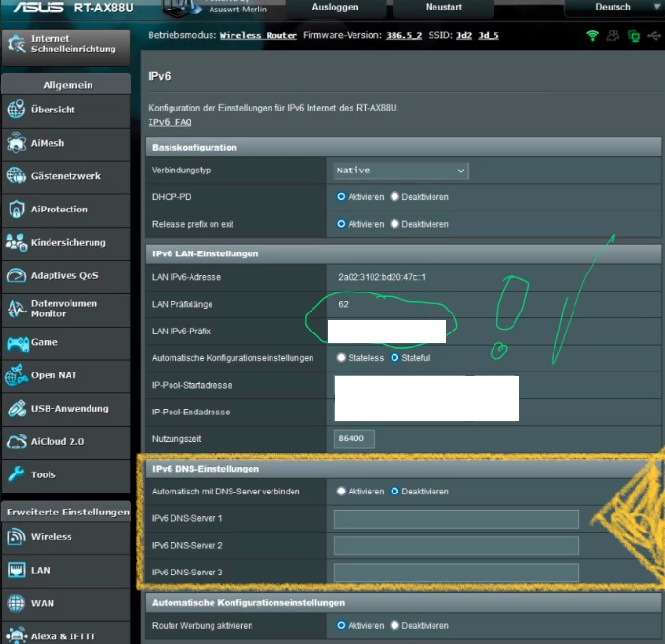Open Übersicht menu item

[66, 111]
